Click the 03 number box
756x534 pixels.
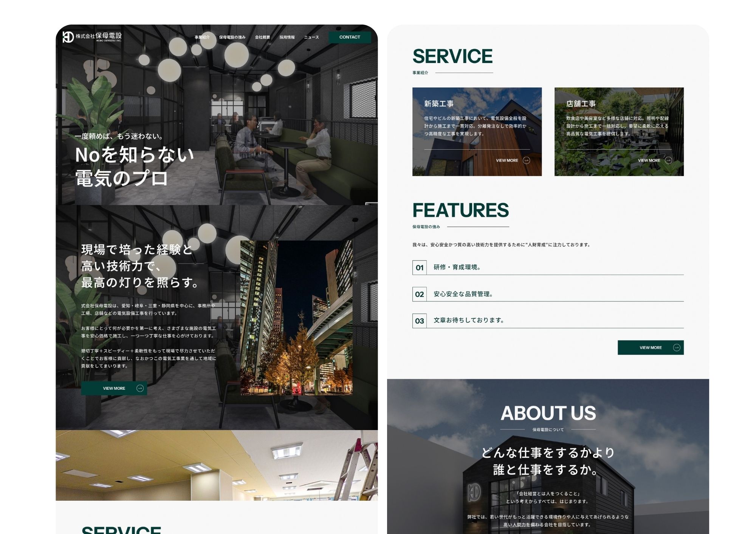point(420,321)
